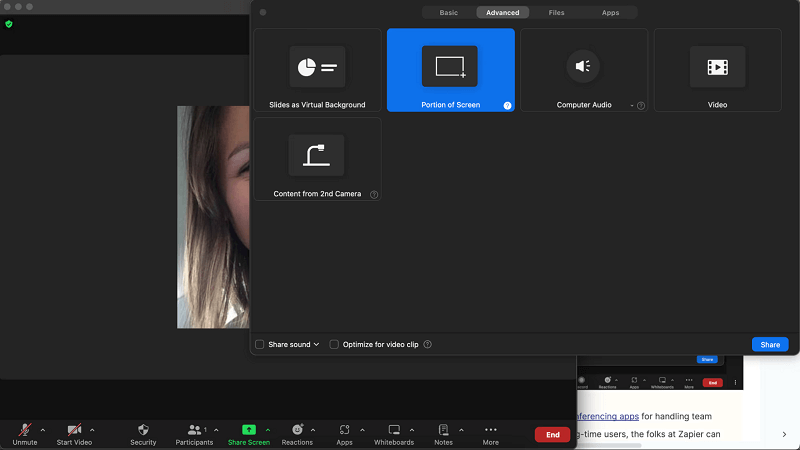Switch to the Basic tab
The image size is (800, 450).
(x=448, y=13)
